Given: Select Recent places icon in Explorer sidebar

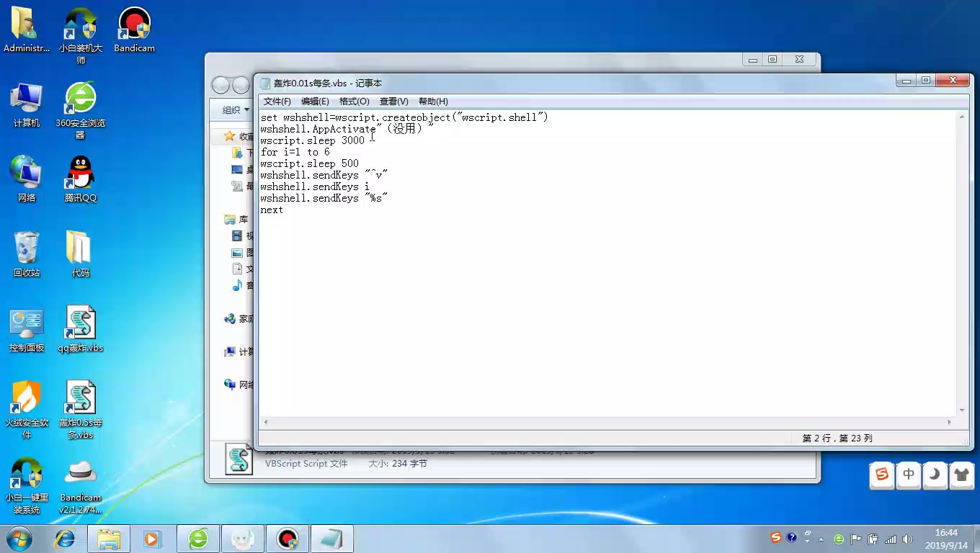Looking at the screenshot, I should [236, 186].
